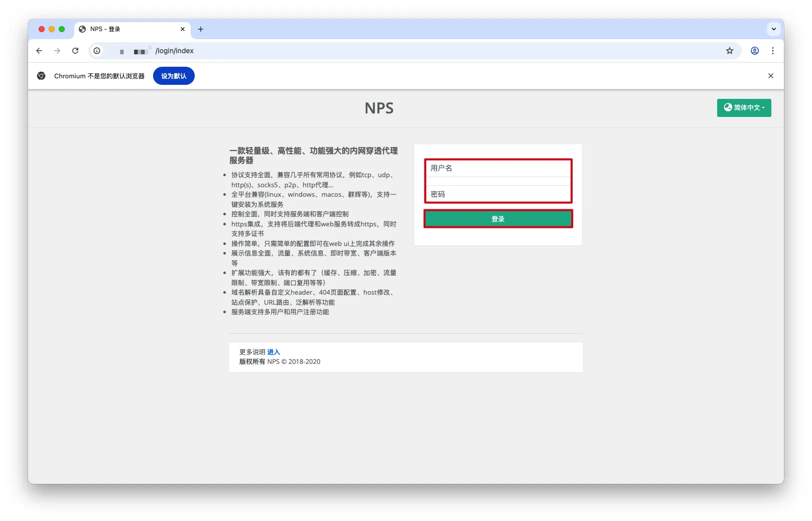The image size is (812, 521).
Task: Focus the 密码 input field
Action: tap(498, 194)
